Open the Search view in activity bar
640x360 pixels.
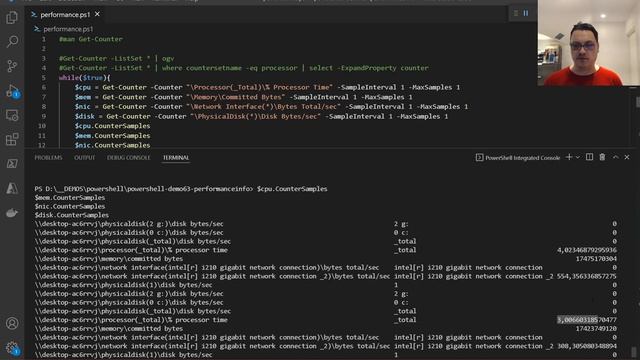12,41
